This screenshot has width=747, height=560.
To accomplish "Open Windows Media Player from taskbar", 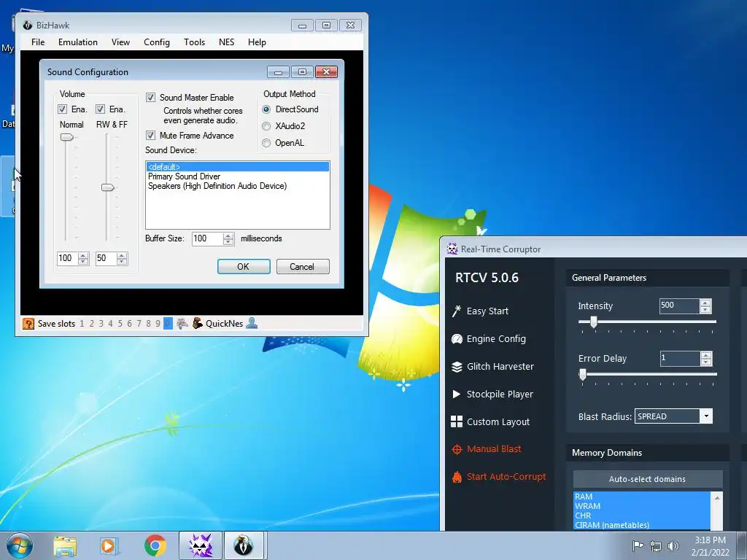I will 109,545.
